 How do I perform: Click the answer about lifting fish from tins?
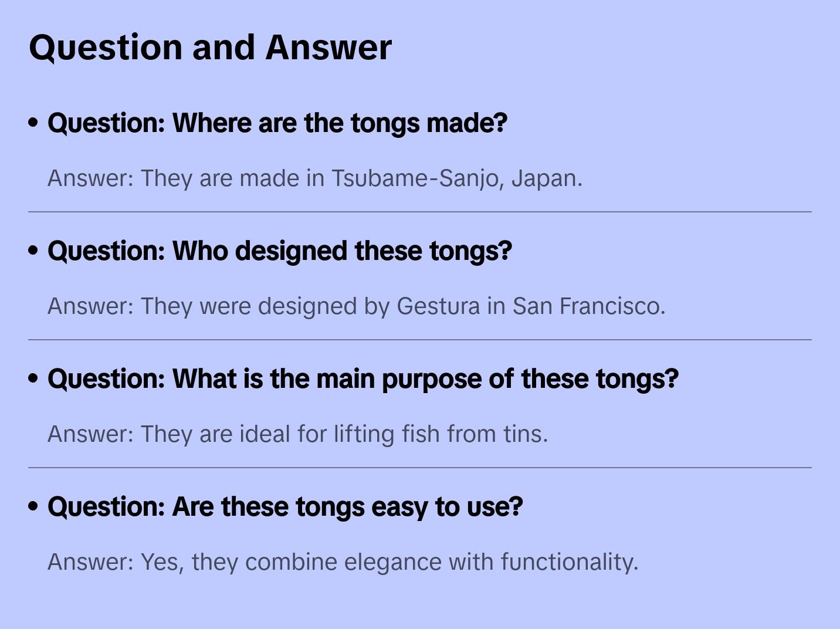point(297,434)
